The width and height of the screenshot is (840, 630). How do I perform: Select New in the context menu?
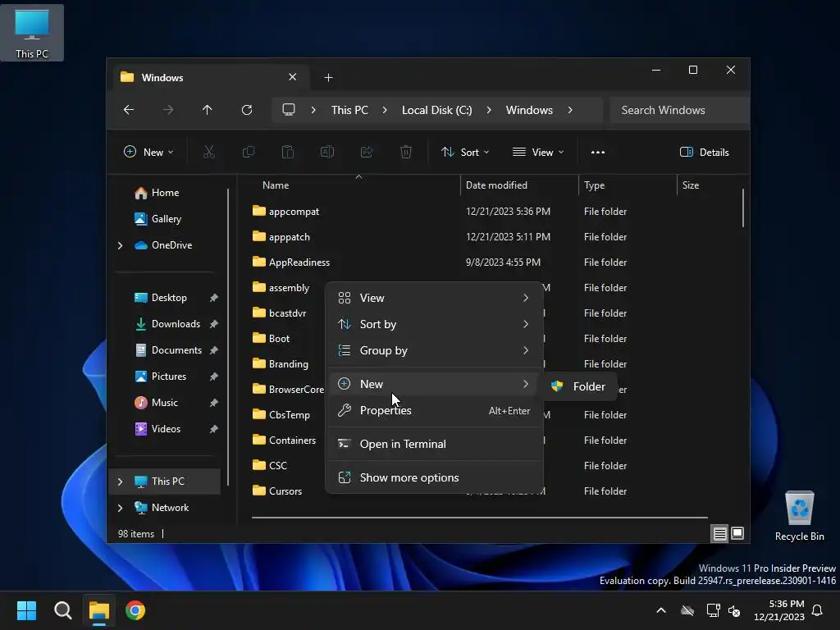click(x=434, y=384)
